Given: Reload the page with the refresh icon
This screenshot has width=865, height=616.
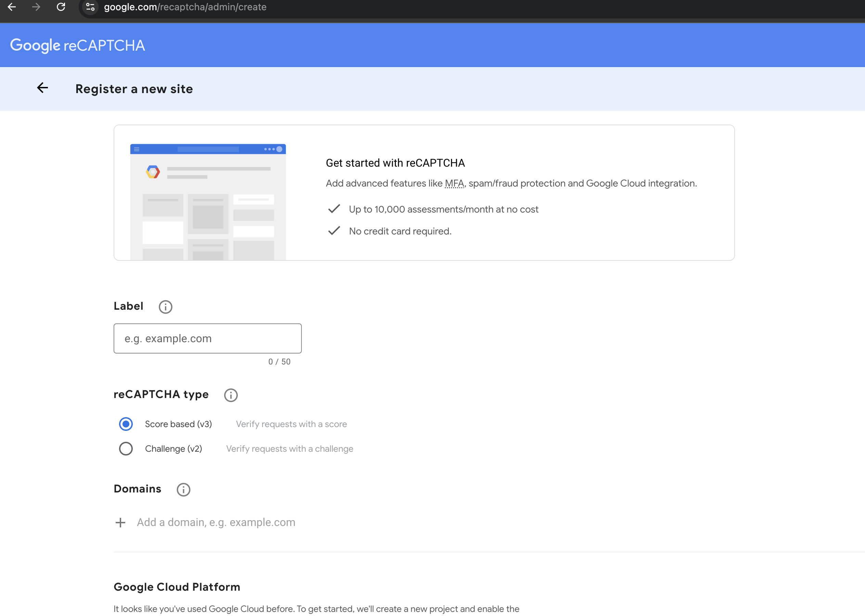Looking at the screenshot, I should (61, 7).
